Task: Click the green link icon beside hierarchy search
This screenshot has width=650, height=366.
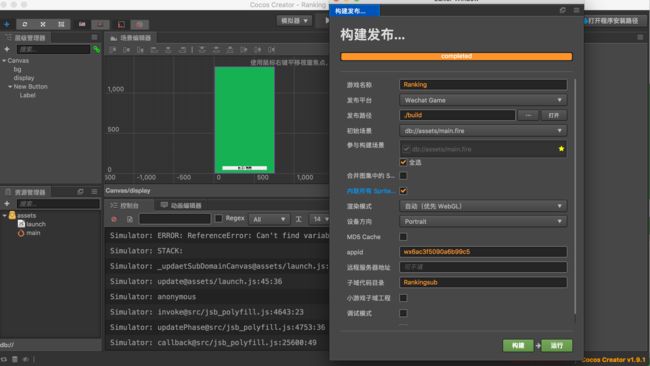Action: click(96, 49)
